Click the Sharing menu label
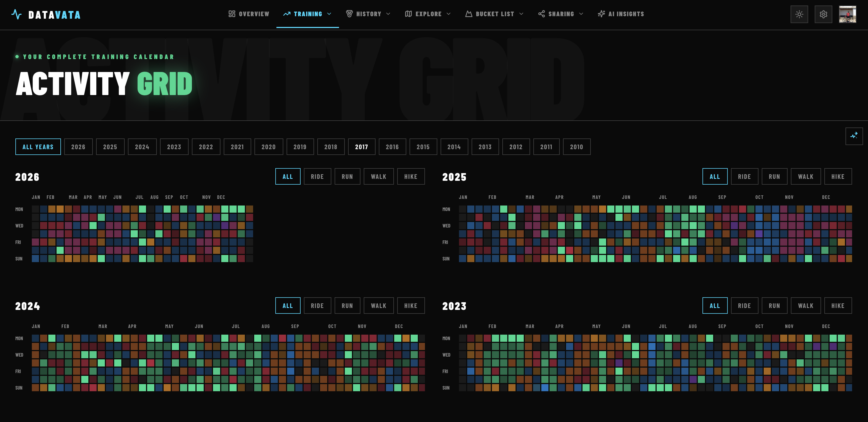Image resolution: width=868 pixels, height=422 pixels. (561, 14)
